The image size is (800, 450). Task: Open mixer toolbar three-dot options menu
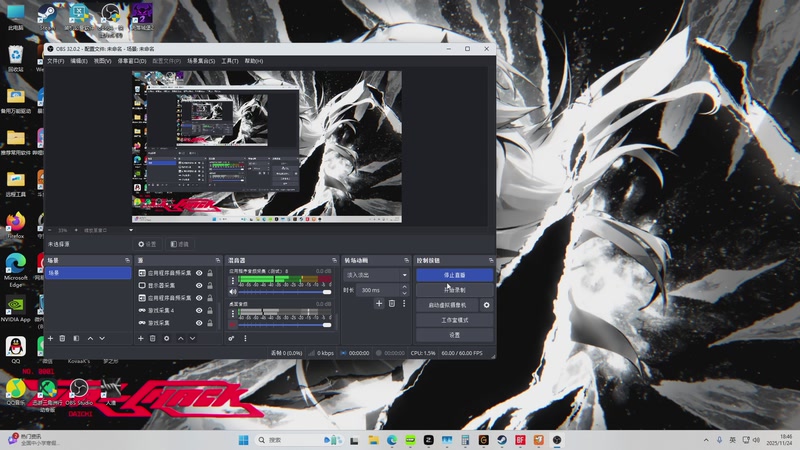(245, 338)
